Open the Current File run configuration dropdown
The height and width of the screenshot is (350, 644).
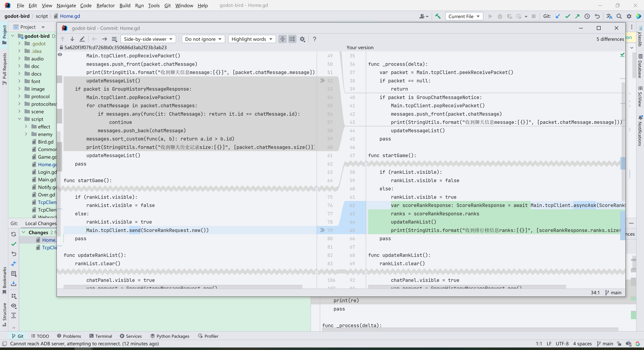(464, 16)
